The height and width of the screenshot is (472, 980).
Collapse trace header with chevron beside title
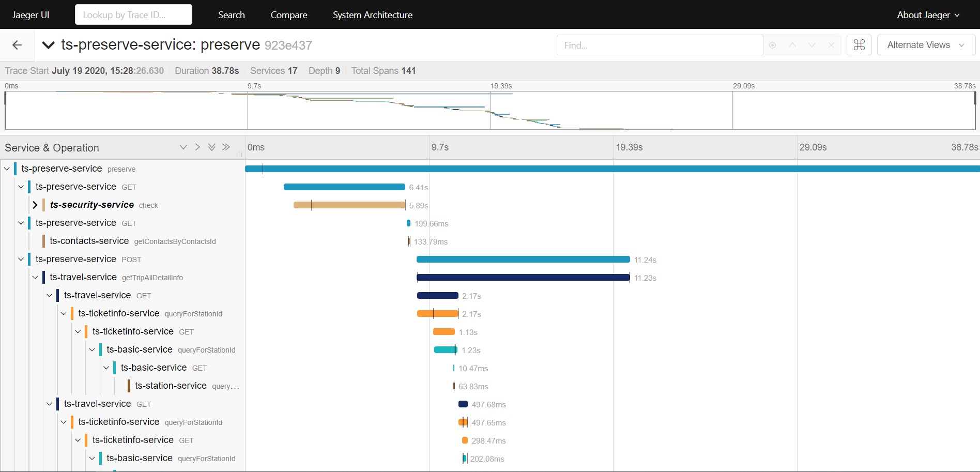[48, 45]
